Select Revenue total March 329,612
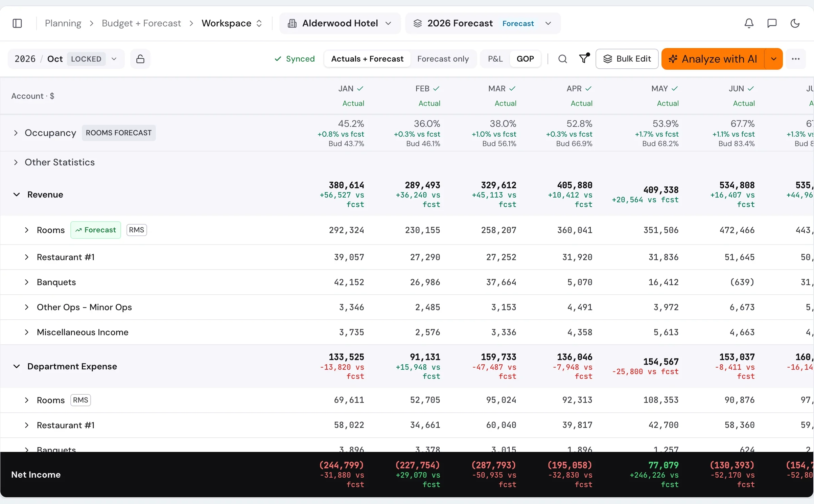Viewport: 814px width, 504px height. pyautogui.click(x=498, y=185)
